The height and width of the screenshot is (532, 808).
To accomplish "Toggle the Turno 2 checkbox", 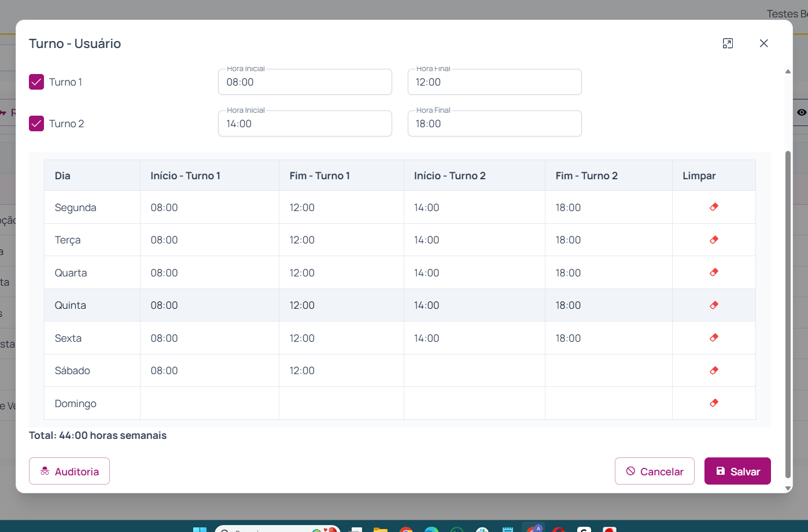I will pyautogui.click(x=36, y=124).
